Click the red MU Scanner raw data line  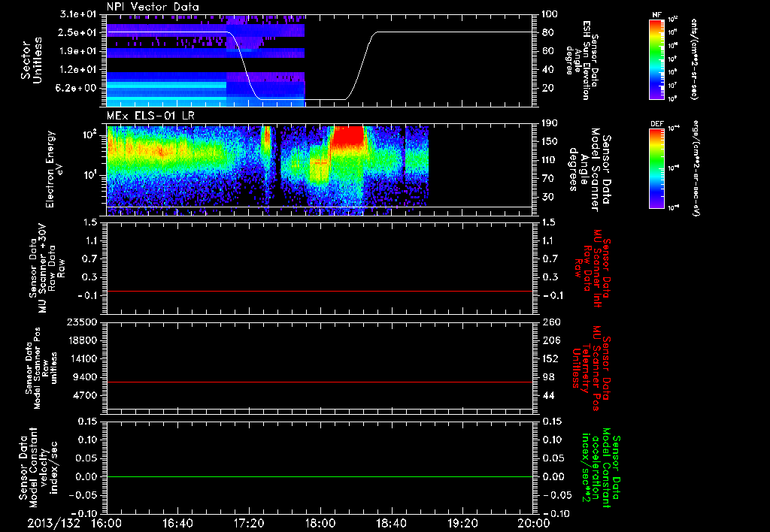[x=320, y=291]
